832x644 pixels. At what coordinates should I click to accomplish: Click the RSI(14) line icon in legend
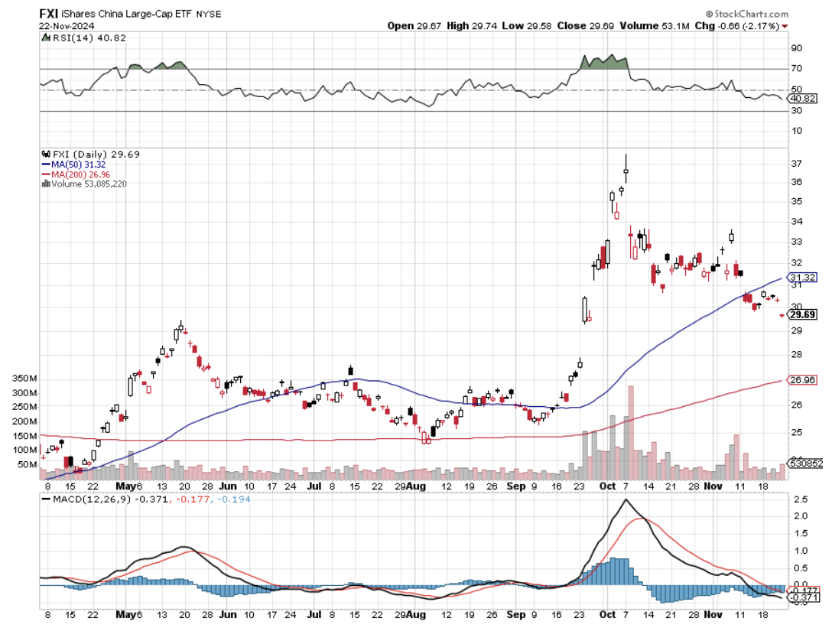coord(45,38)
